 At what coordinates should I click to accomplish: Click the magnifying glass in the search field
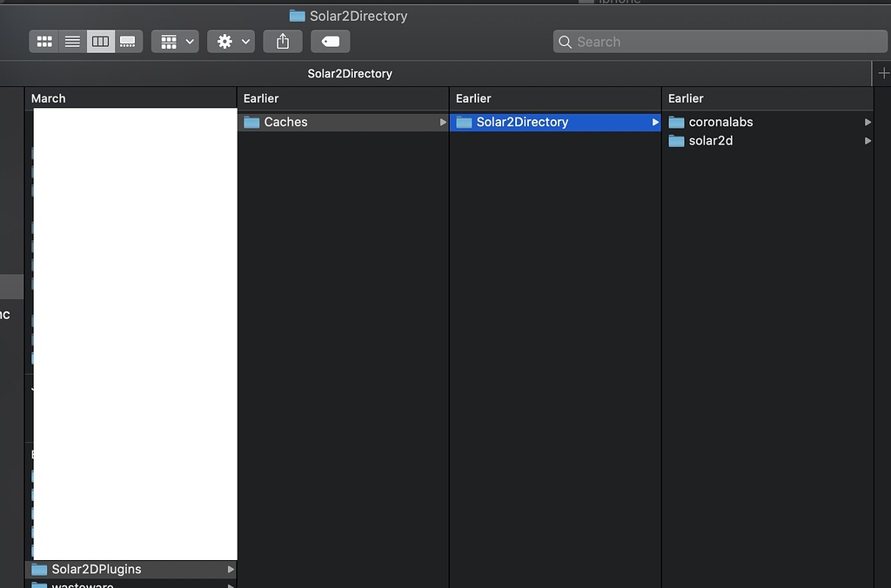point(563,41)
